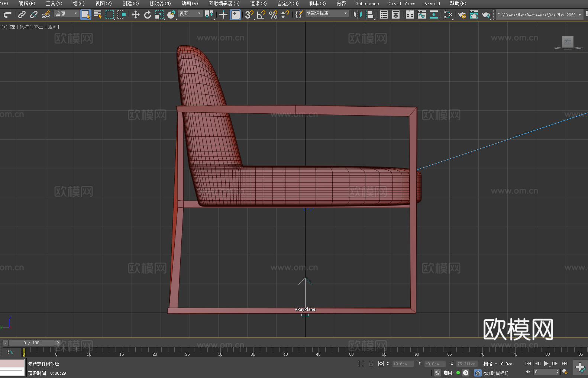This screenshot has width=588, height=378.
Task: Click the Render Production teapot icon
Action: click(x=486, y=14)
